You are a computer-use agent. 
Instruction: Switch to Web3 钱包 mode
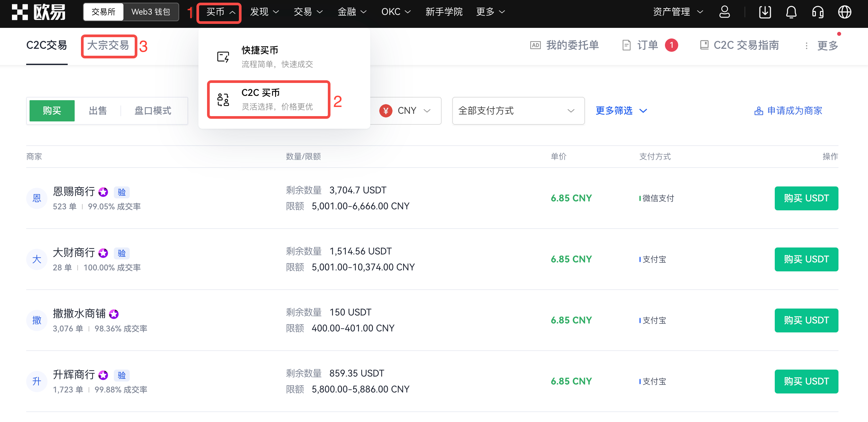click(x=151, y=12)
